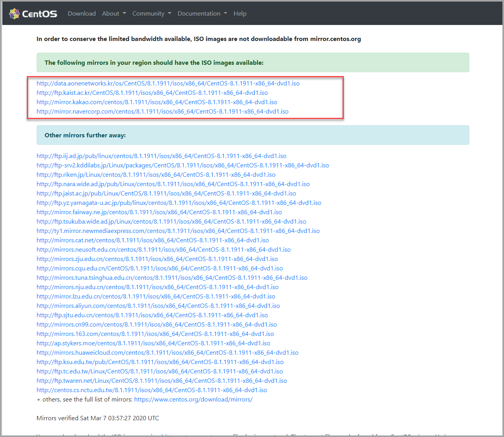Click 'The following mirrors in your region' heading

154,63
